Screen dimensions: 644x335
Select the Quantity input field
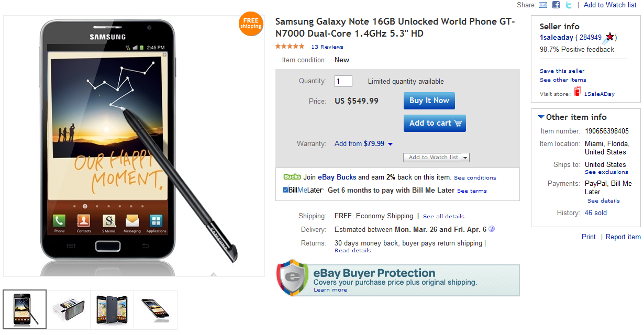point(343,81)
